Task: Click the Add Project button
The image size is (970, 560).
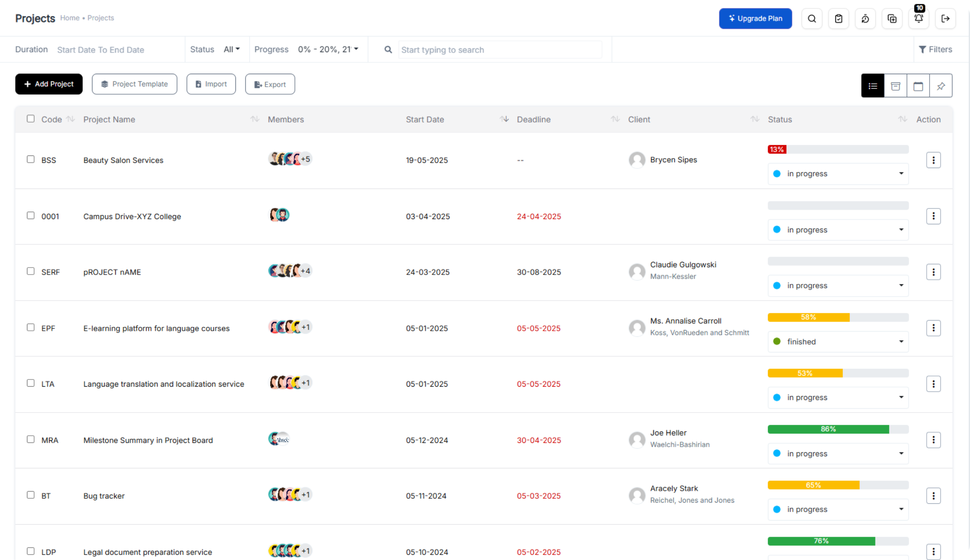Action: click(49, 84)
